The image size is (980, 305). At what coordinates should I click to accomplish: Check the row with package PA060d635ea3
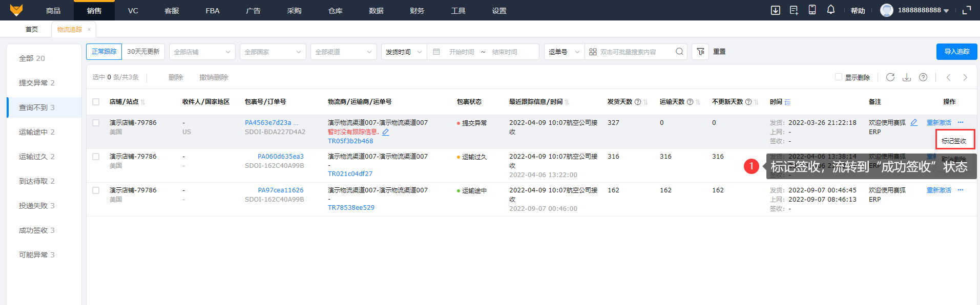(x=96, y=157)
